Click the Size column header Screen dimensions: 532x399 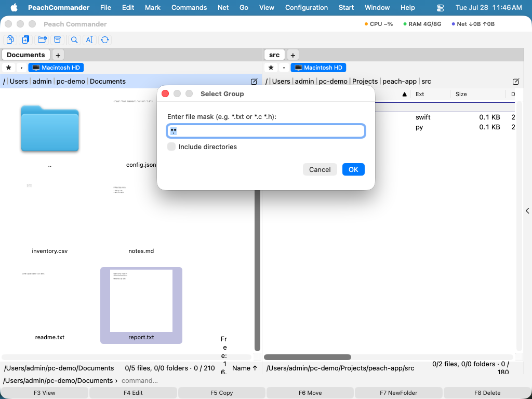[461, 95]
